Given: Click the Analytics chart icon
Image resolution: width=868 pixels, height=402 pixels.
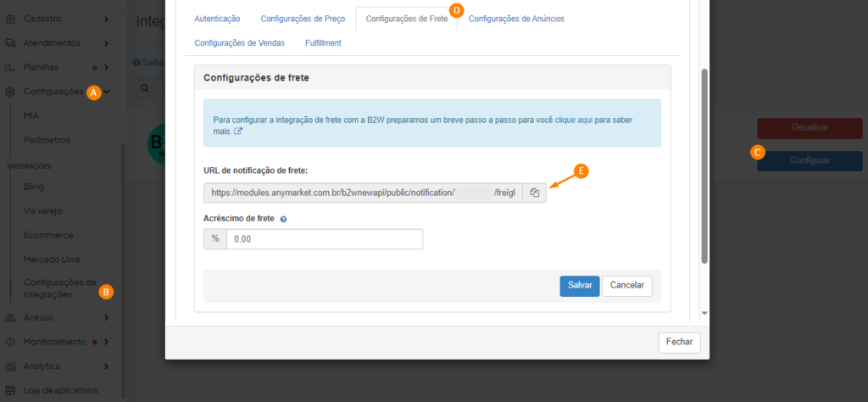Looking at the screenshot, I should point(10,366).
